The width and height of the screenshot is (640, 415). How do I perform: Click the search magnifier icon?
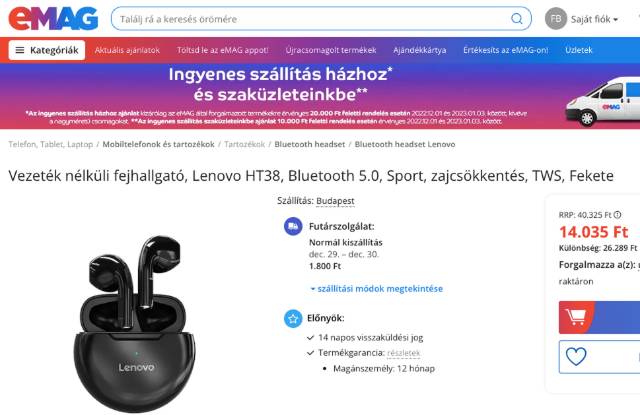click(517, 19)
